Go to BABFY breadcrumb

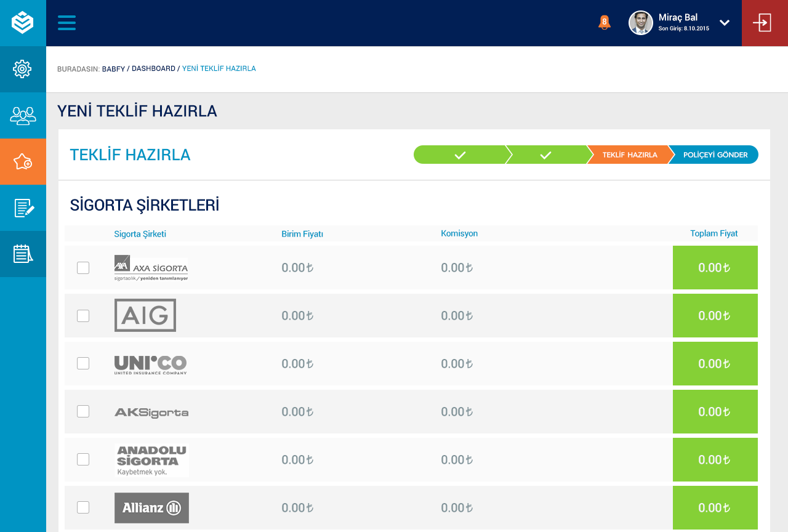(x=113, y=68)
